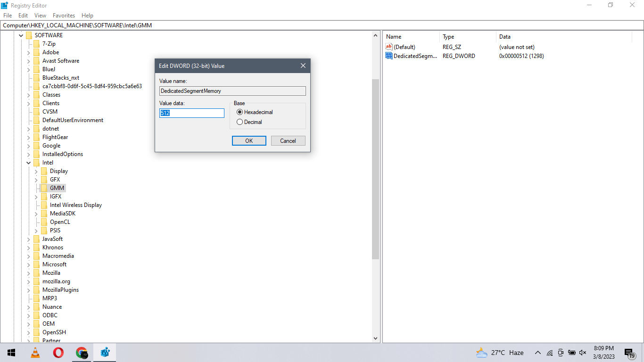
Task: Close the Edit DWORD dialog with X
Action: (303, 66)
